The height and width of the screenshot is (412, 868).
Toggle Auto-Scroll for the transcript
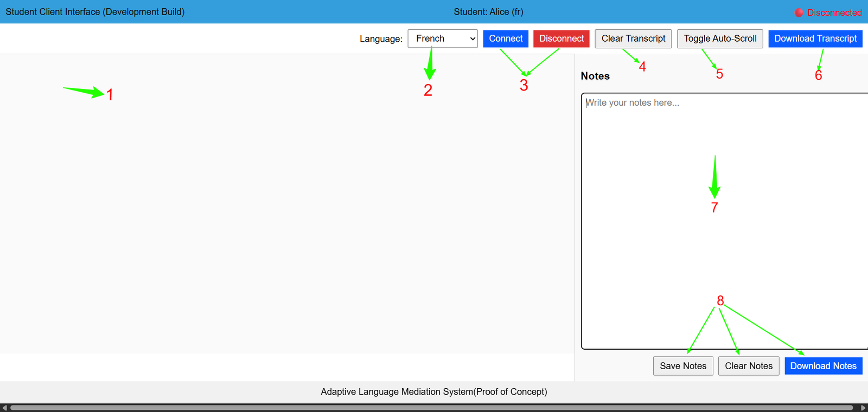(720, 38)
